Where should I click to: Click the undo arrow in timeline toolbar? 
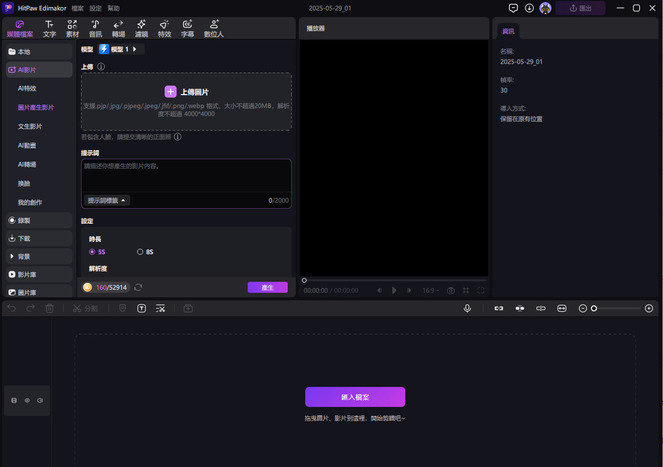(12, 308)
